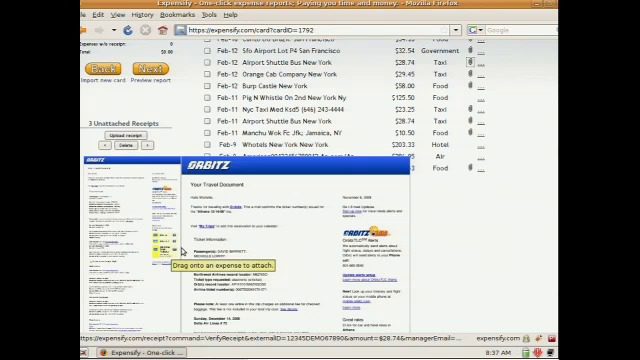
Task: Check the Whotels New York expense
Action: (207, 145)
